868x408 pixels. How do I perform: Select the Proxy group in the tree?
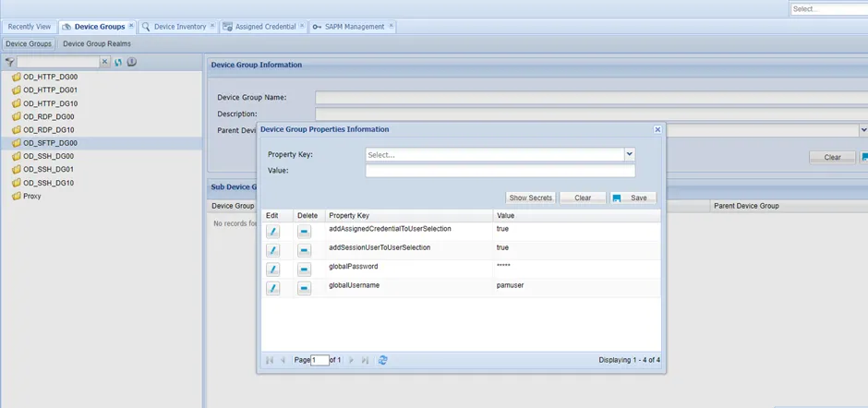click(27, 197)
